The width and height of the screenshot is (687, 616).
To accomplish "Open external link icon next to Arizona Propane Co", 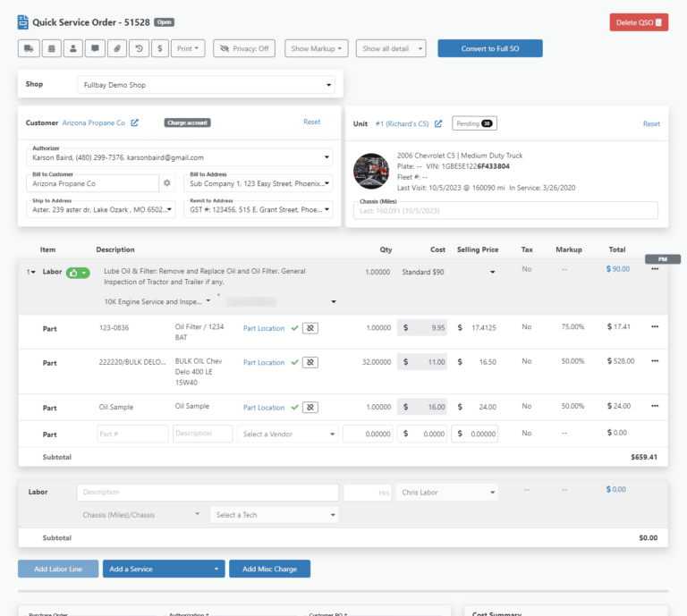I will coord(135,122).
